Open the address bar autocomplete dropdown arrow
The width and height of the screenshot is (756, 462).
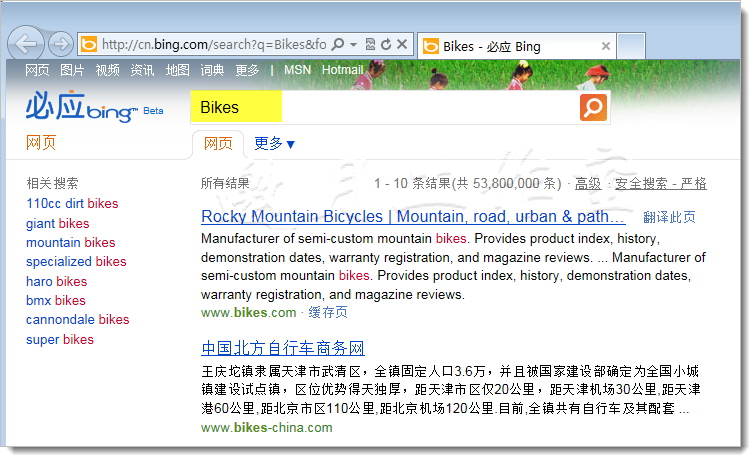pos(353,44)
